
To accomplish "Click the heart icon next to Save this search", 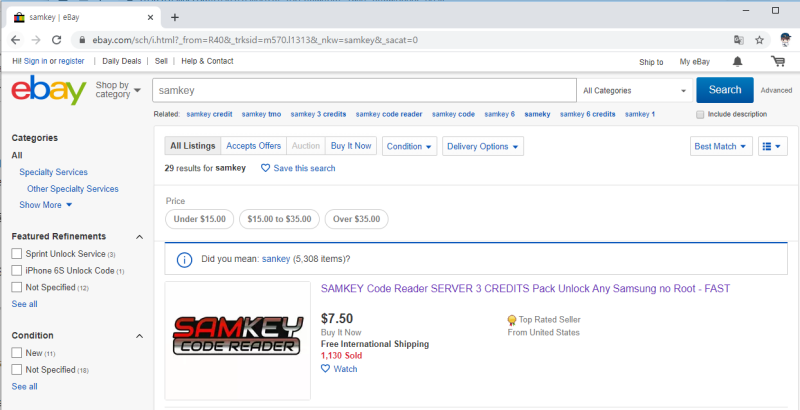I will (265, 168).
